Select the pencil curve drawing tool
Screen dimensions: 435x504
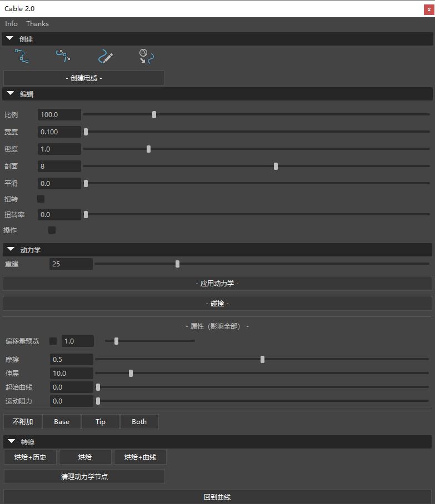pyautogui.click(x=105, y=57)
